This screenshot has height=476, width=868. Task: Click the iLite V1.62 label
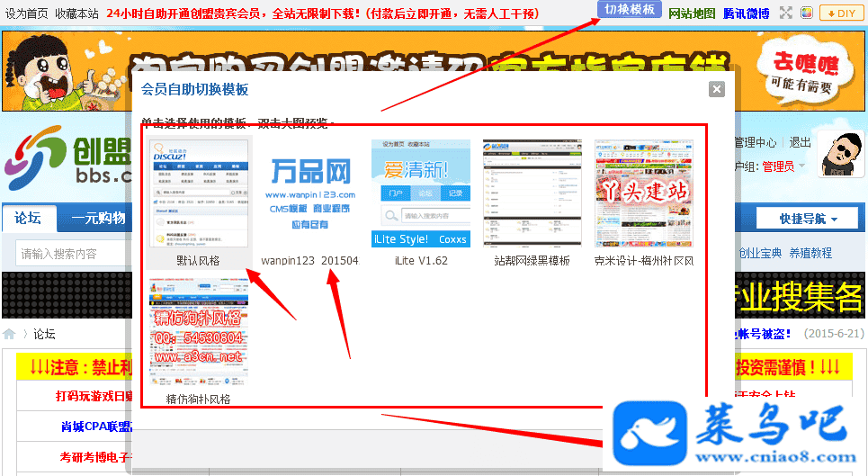click(x=421, y=261)
